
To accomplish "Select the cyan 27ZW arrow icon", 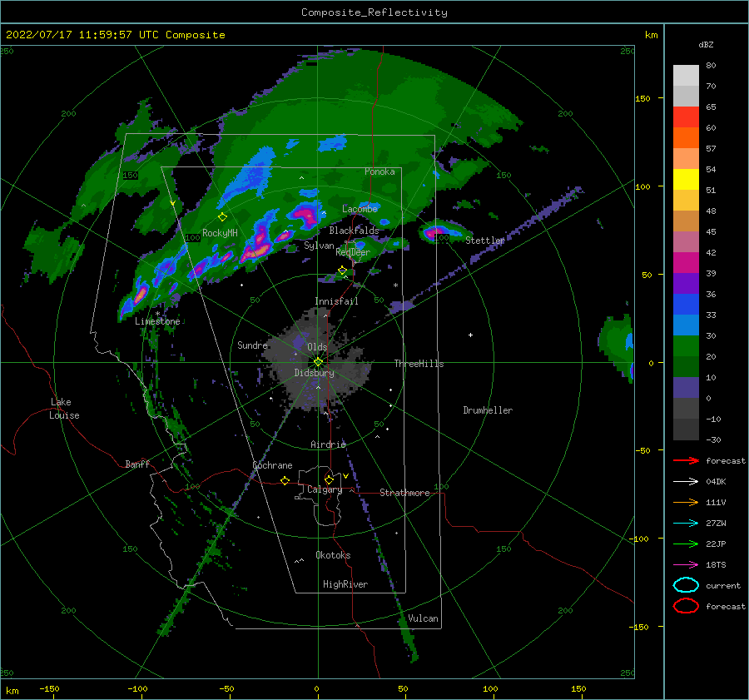I will [x=686, y=524].
